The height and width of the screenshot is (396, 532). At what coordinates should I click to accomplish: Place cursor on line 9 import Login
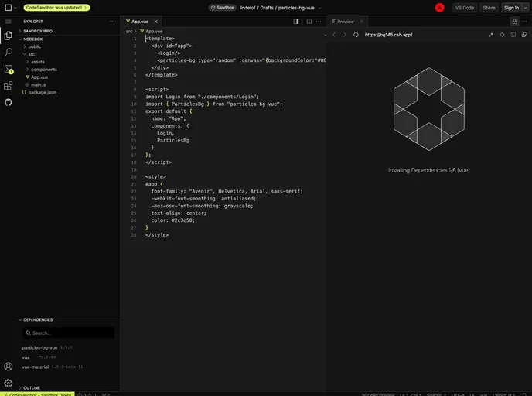pos(202,97)
